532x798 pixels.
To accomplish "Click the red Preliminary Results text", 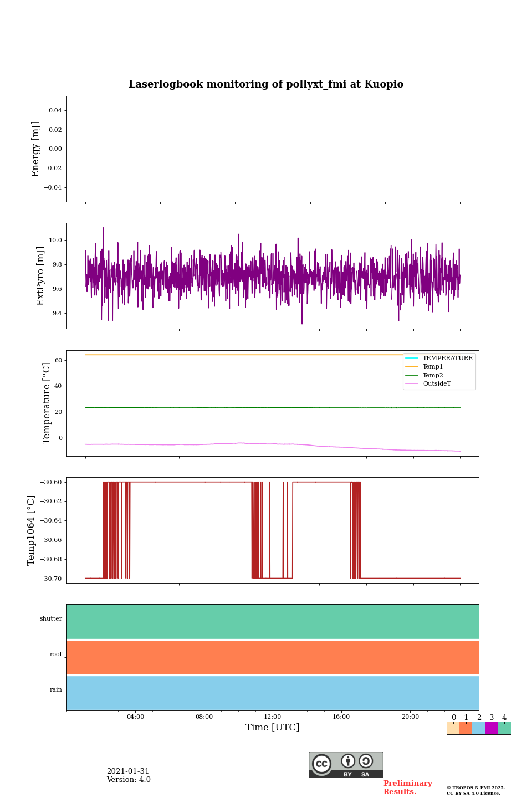I will click(x=407, y=787).
